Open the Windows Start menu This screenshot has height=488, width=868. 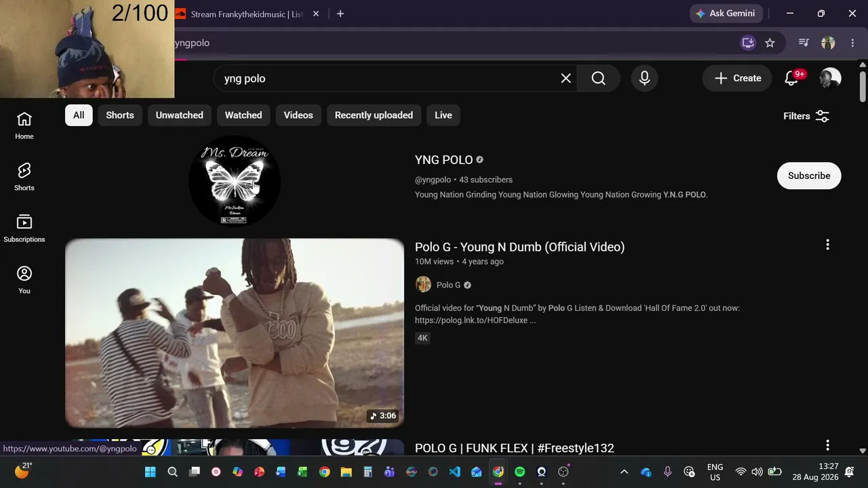[150, 472]
